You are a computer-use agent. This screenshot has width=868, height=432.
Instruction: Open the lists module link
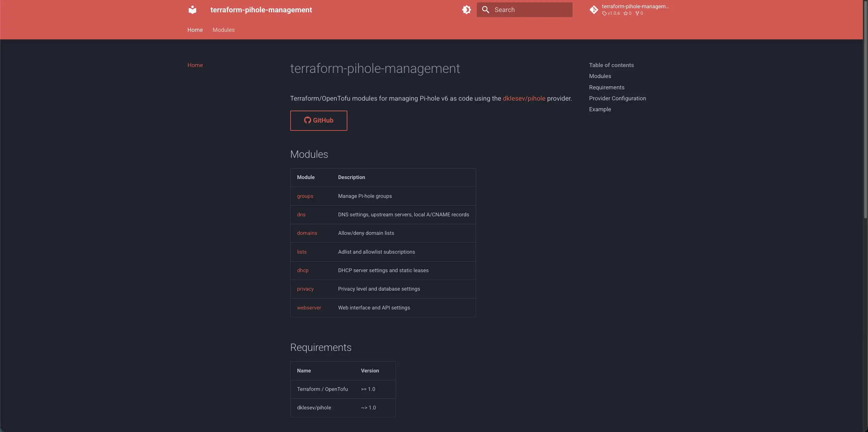(302, 252)
